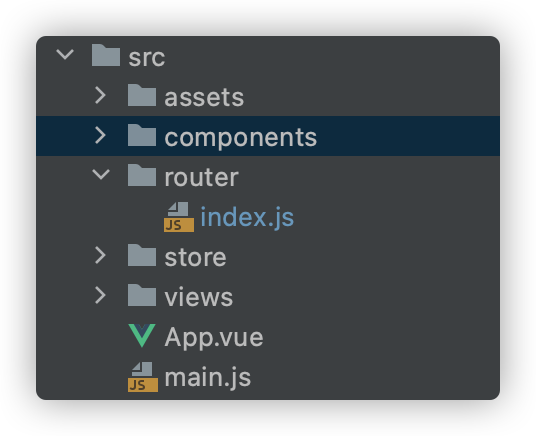Click the views folder icon

click(142, 295)
